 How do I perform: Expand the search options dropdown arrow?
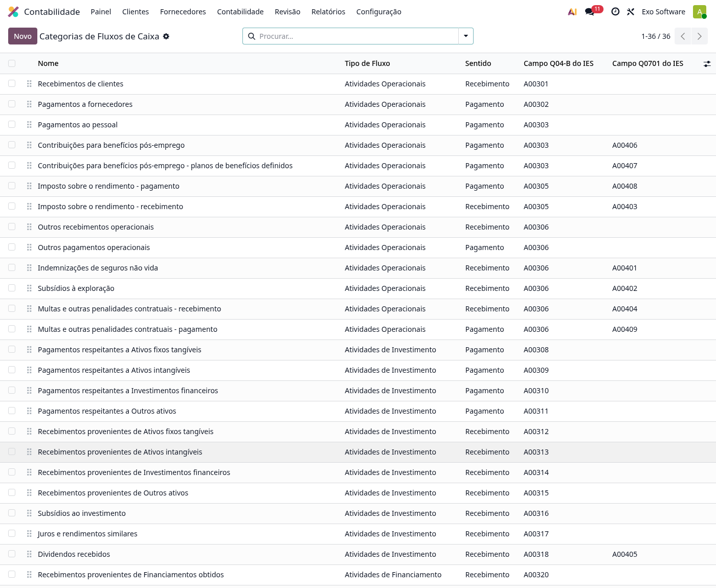[x=466, y=36]
